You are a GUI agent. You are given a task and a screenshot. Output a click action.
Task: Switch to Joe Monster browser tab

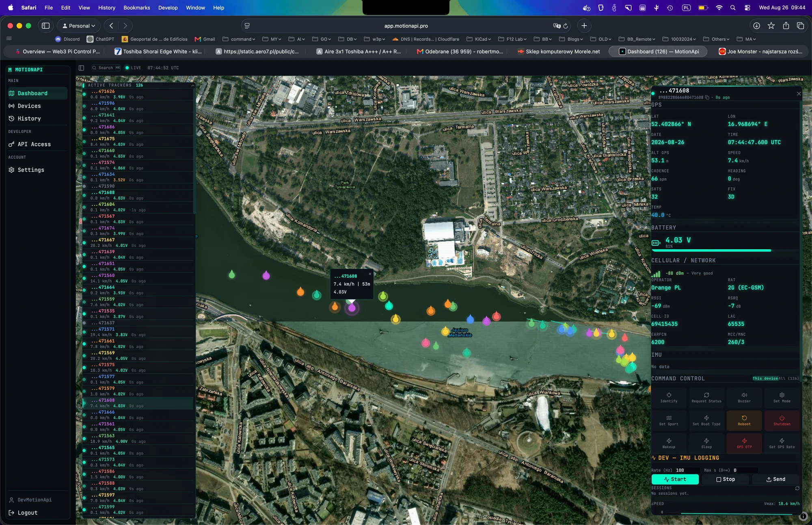[761, 52]
